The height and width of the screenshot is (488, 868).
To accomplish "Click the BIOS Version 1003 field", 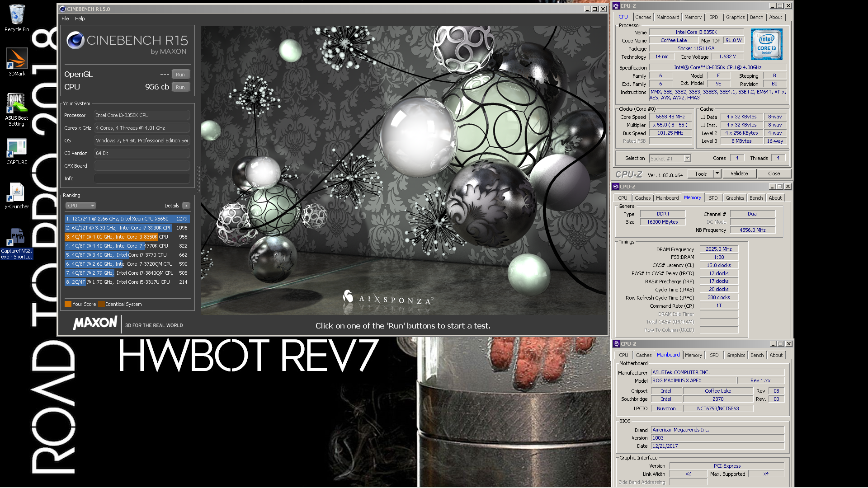I will 717,438.
